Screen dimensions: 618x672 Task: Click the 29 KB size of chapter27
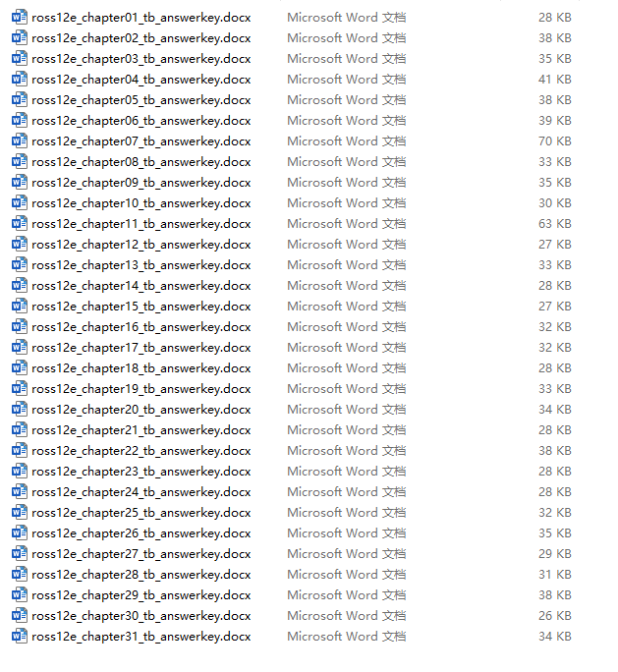555,554
